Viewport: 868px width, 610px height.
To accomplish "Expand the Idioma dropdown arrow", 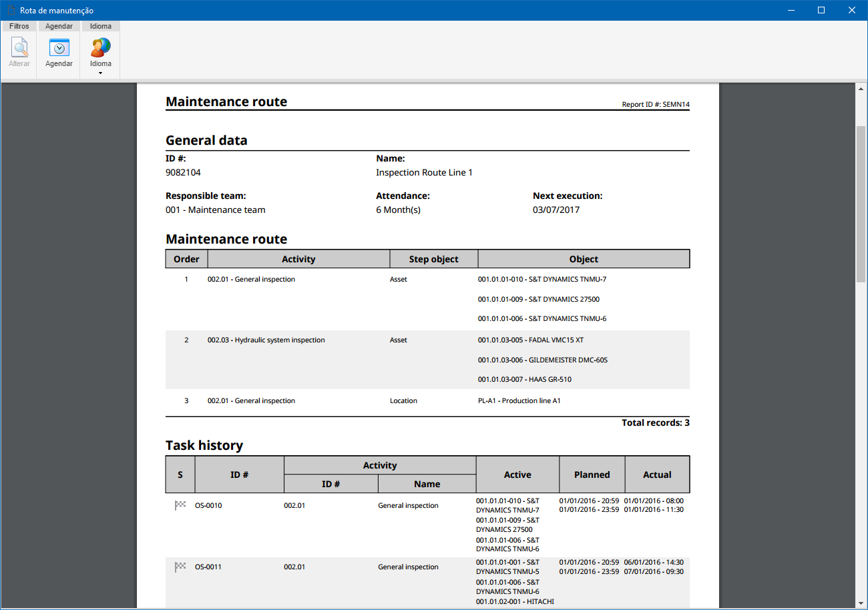I will (x=101, y=73).
